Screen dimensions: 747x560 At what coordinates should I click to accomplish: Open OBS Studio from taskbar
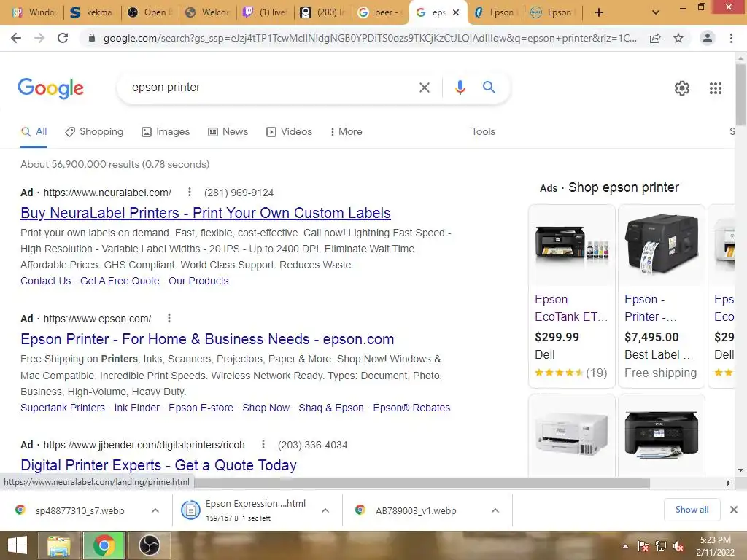(149, 545)
